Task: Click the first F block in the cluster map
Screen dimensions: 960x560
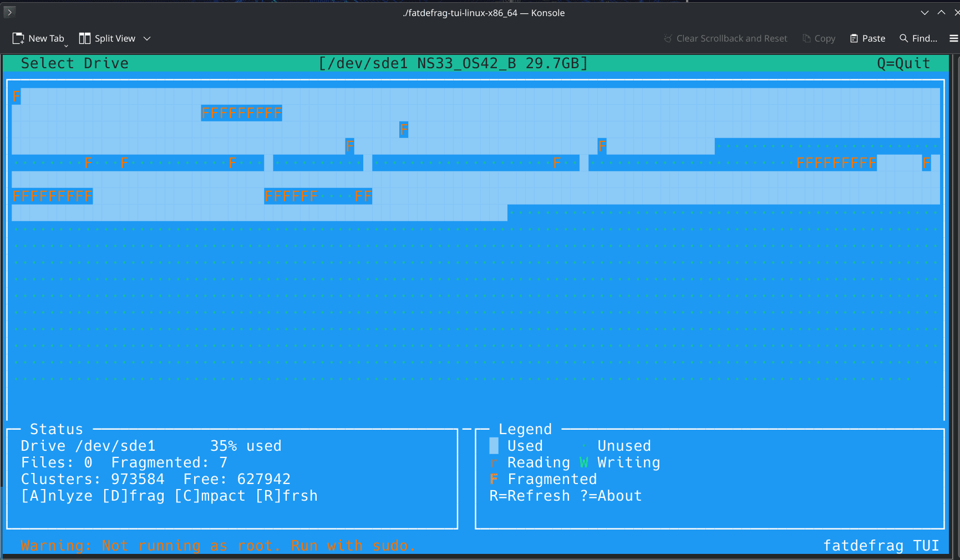Action: (16, 96)
